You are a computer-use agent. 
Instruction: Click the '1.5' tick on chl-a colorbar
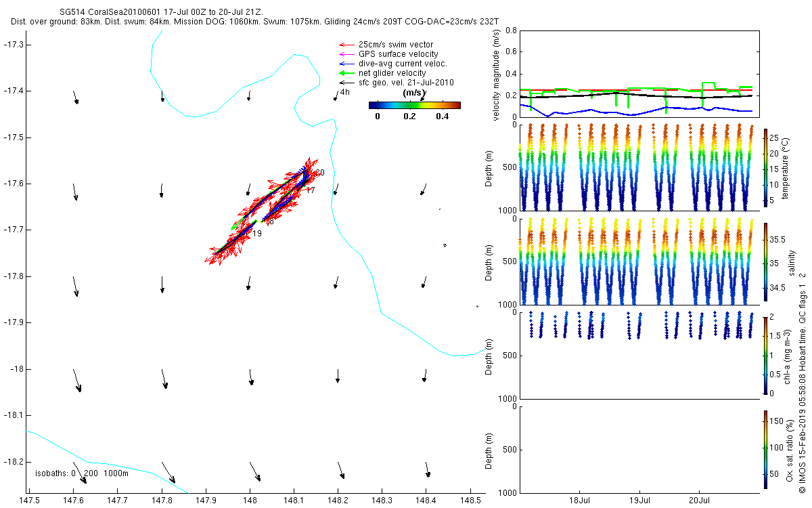coord(775,336)
